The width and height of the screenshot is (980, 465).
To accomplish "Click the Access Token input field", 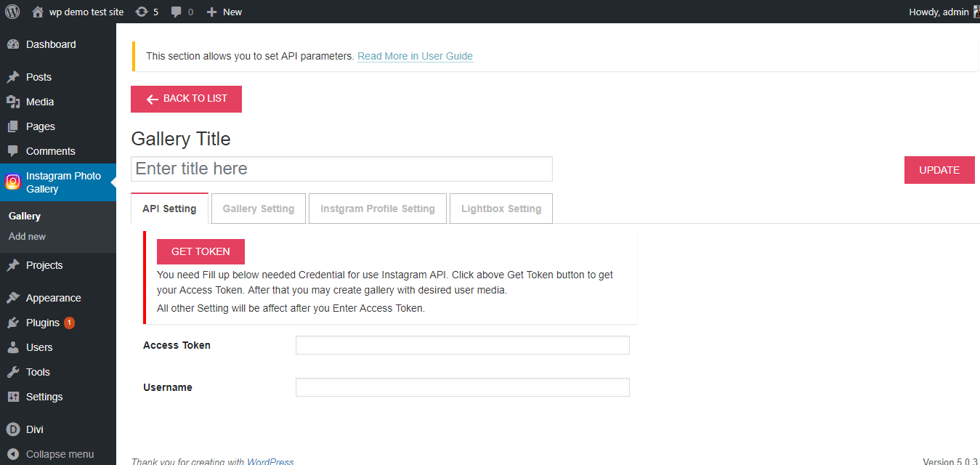I will pos(462,345).
